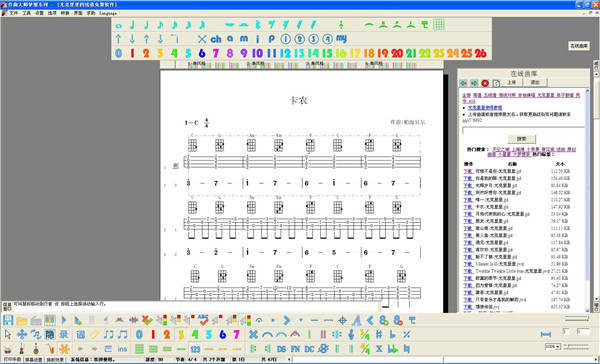Click the library search input field

point(523,130)
